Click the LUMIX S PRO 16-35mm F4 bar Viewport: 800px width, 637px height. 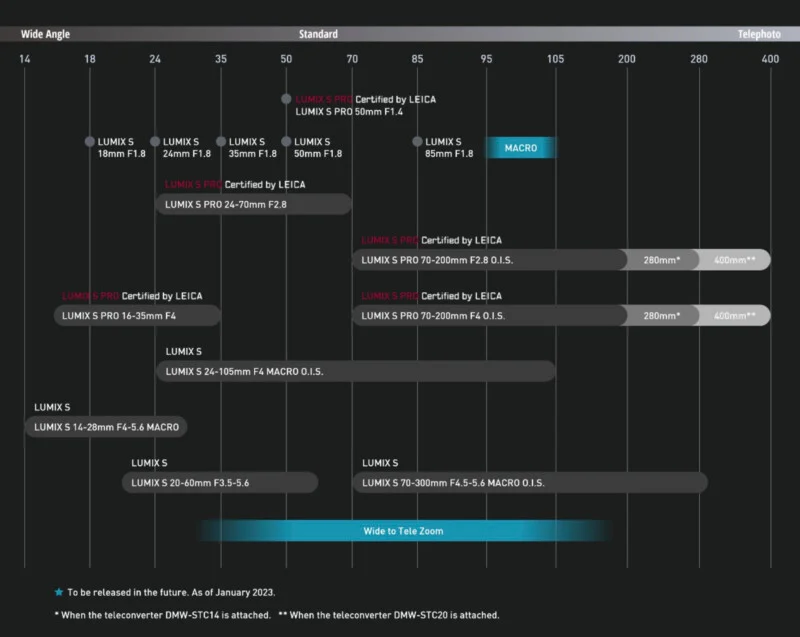[137, 316]
